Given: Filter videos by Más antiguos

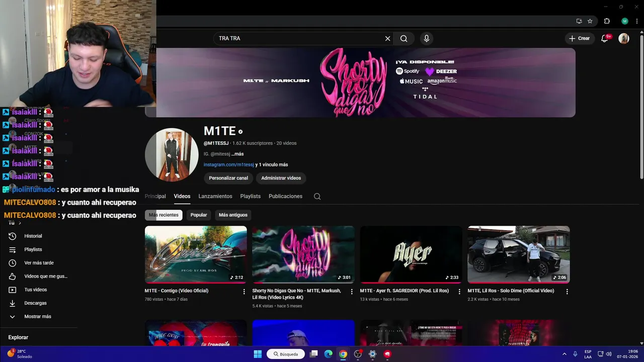Looking at the screenshot, I should tap(233, 215).
